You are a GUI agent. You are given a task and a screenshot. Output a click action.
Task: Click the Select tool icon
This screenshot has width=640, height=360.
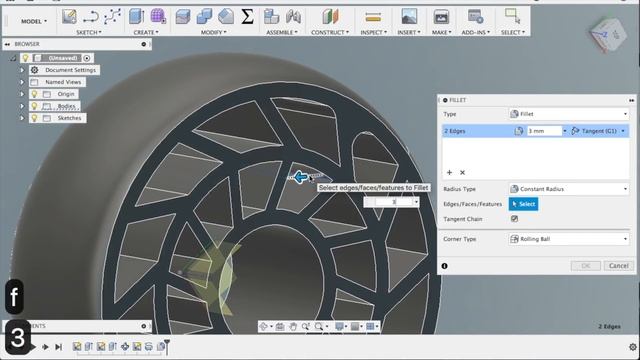tap(512, 17)
